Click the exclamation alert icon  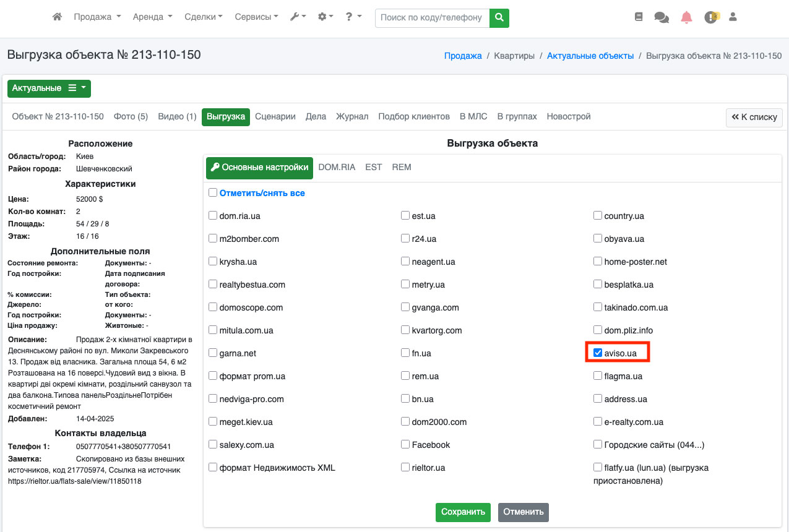tap(710, 17)
